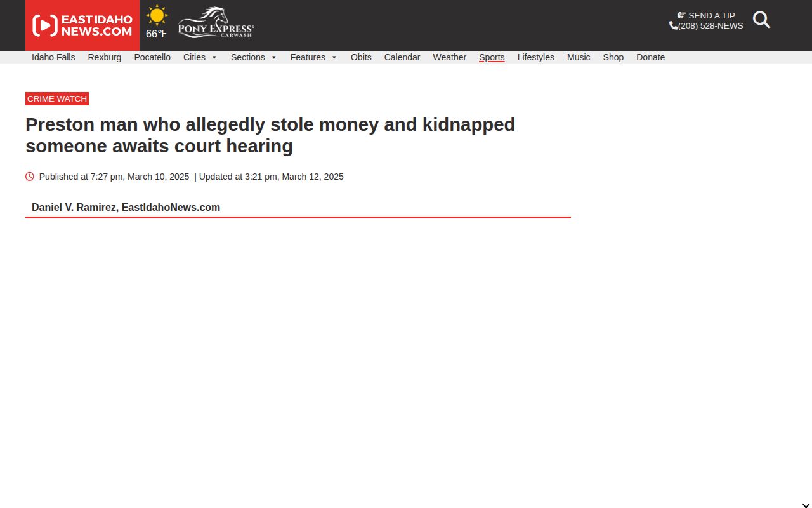This screenshot has width=812, height=508.
Task: Call the (208) 528-NEWS number link
Action: coord(710,26)
